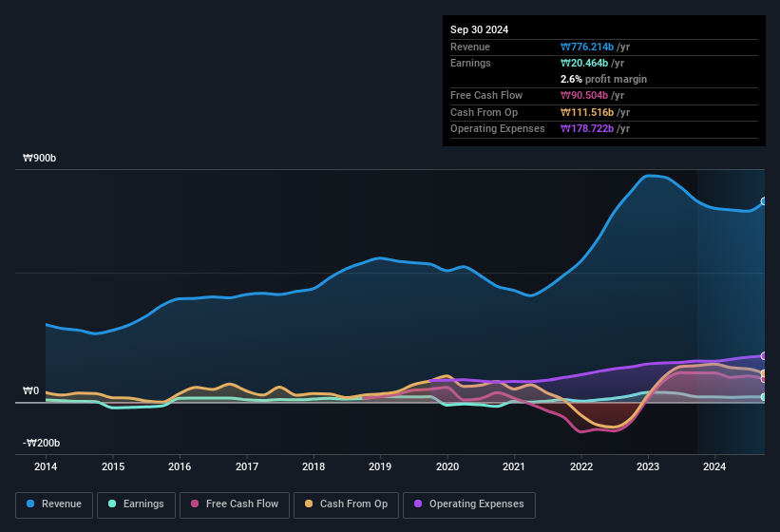780x532 pixels.
Task: Click the 2018 x-axis label
Action: point(314,466)
